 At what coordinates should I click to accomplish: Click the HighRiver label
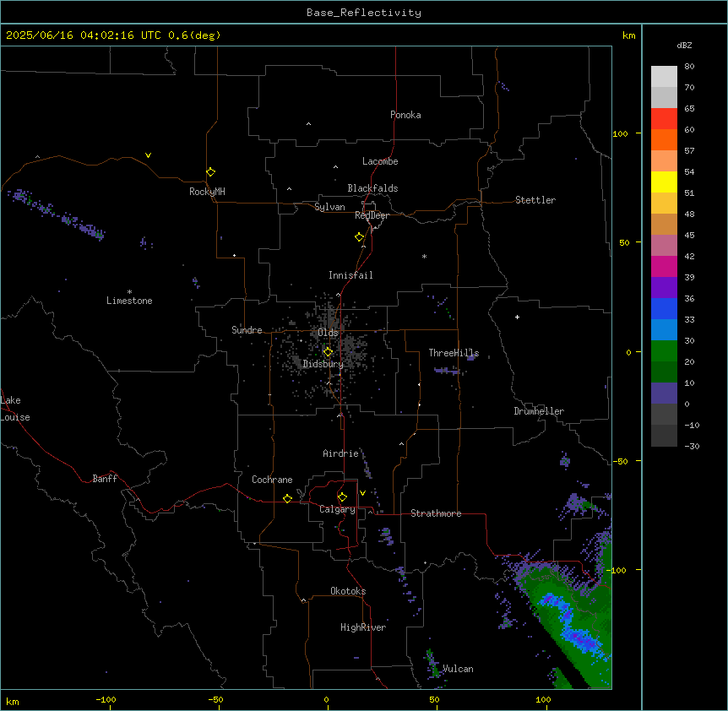click(x=363, y=627)
